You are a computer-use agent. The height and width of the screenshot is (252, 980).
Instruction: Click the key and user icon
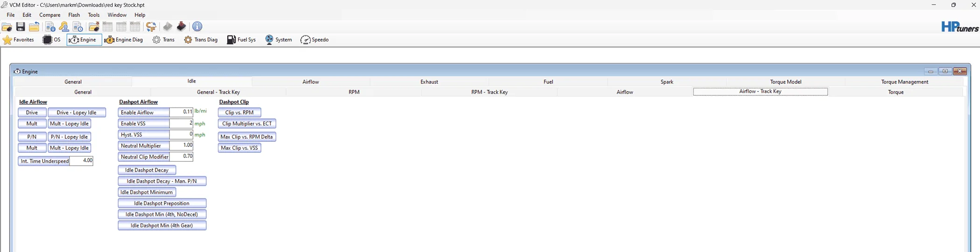tap(64, 27)
